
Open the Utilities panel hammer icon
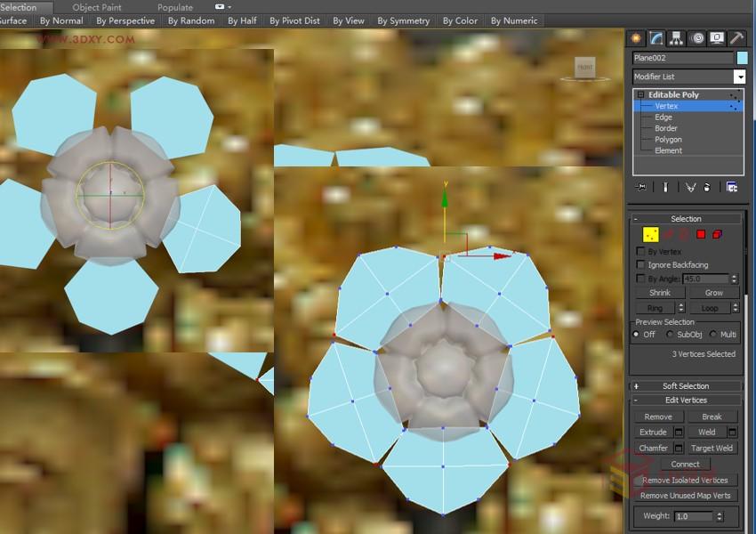tap(736, 37)
